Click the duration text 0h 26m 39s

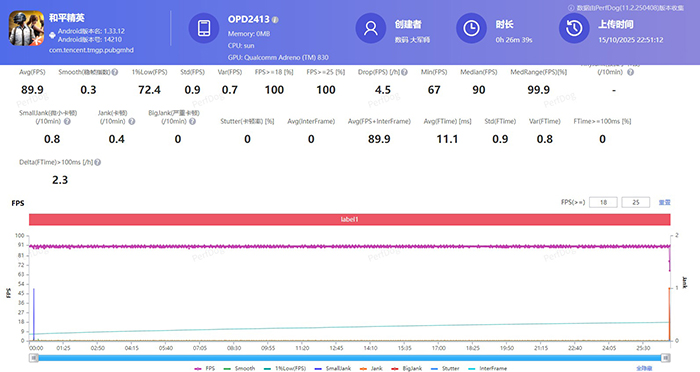[x=514, y=40]
